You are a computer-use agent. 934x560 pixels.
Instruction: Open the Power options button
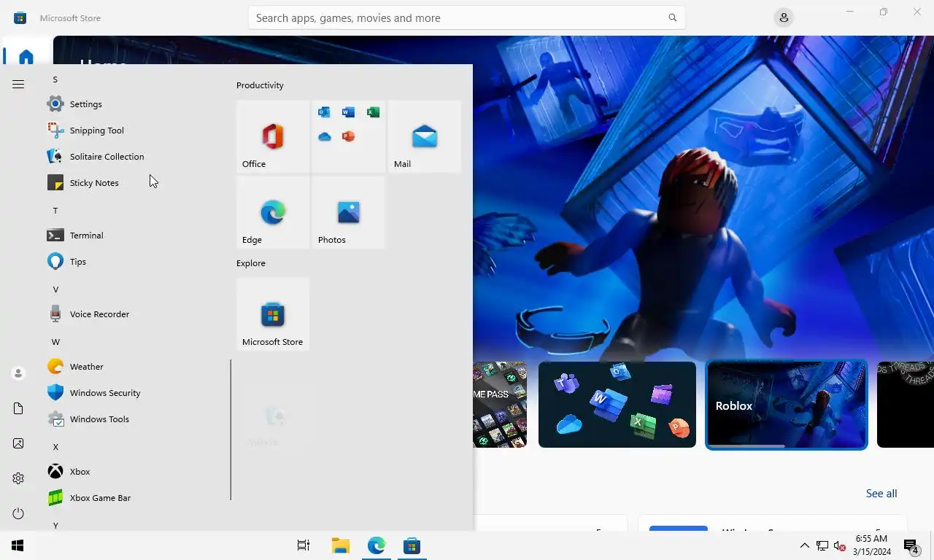[18, 513]
